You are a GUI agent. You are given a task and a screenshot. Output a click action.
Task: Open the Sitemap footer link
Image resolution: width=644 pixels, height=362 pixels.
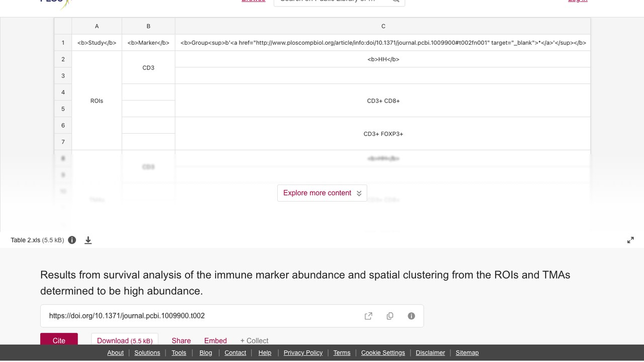click(467, 353)
